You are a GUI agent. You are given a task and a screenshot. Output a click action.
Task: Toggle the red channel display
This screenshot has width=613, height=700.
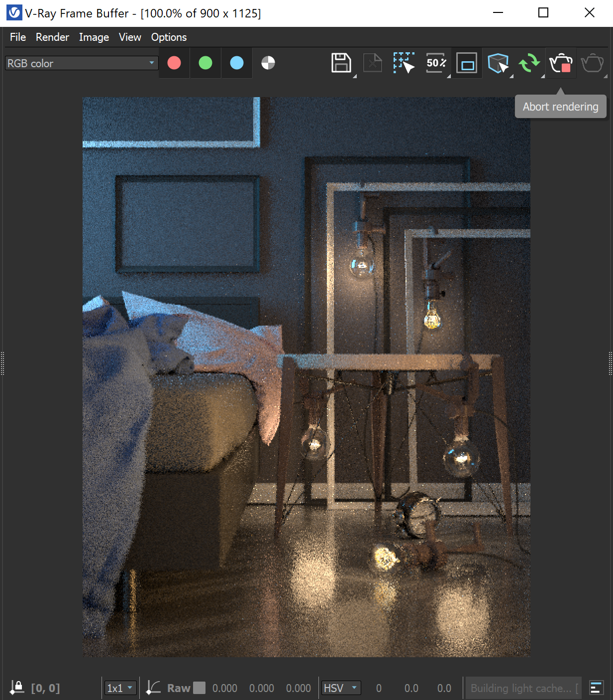tap(174, 63)
